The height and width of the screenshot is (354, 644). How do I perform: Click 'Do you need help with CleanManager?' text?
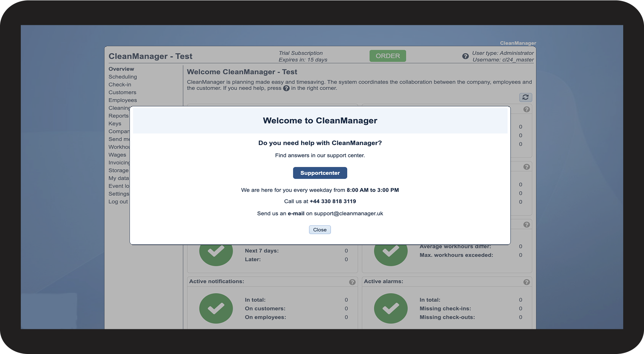pos(320,143)
